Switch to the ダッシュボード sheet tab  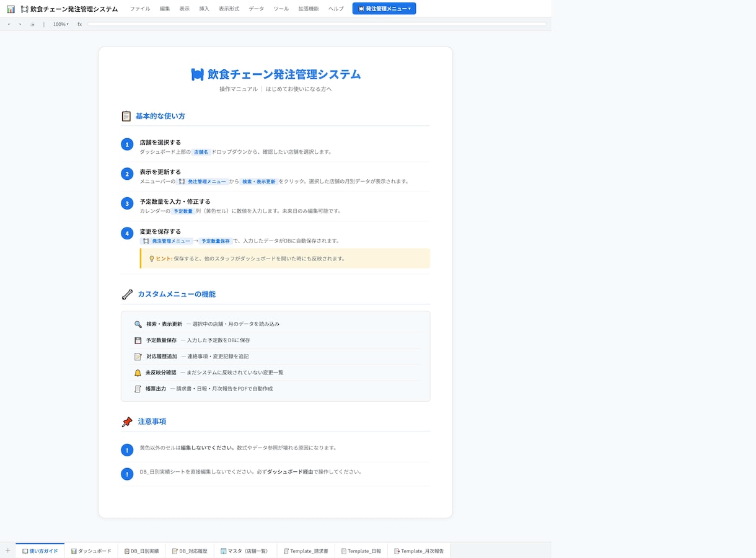tap(91, 551)
